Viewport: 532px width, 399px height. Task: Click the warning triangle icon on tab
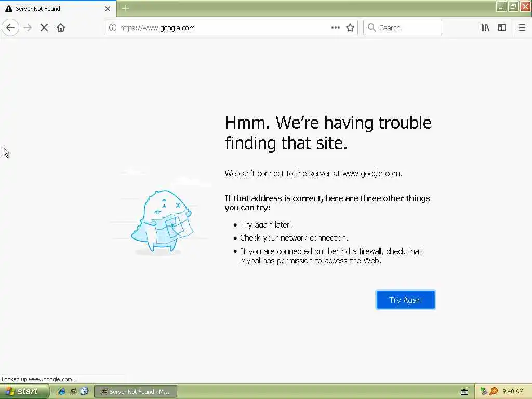[9, 9]
